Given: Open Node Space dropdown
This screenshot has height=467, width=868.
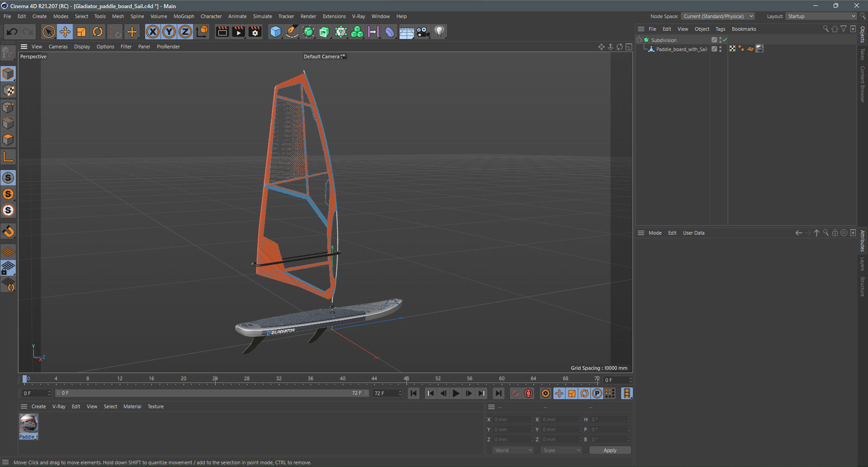Looking at the screenshot, I should 718,16.
